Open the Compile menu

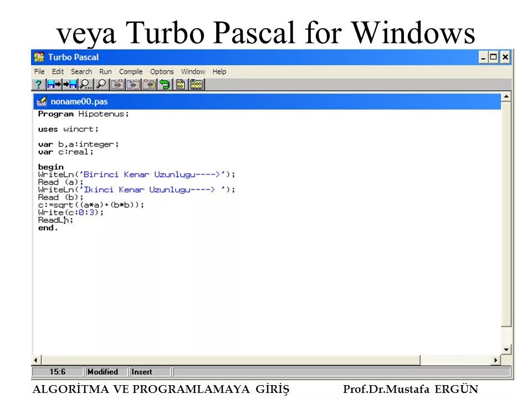(131, 71)
